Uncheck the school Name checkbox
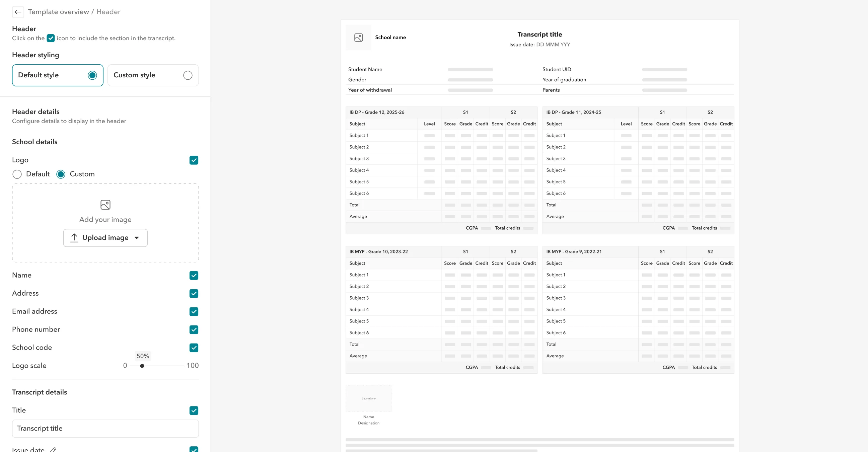This screenshot has height=452, width=868. (x=194, y=275)
